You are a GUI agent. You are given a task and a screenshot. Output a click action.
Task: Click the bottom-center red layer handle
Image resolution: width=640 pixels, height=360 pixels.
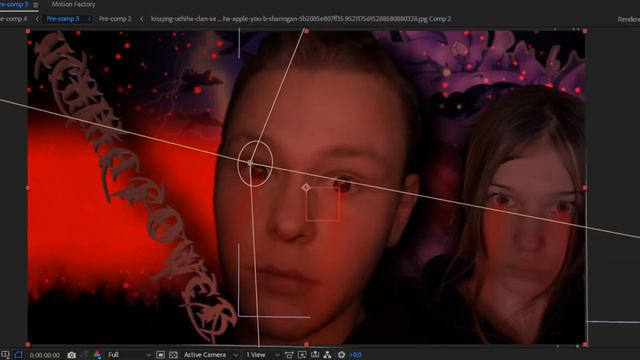coord(307,344)
